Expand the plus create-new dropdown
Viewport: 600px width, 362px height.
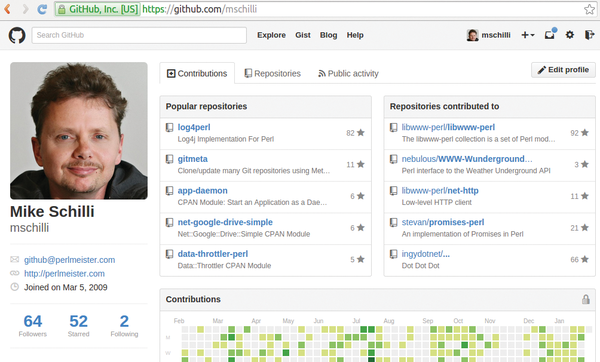coord(528,35)
